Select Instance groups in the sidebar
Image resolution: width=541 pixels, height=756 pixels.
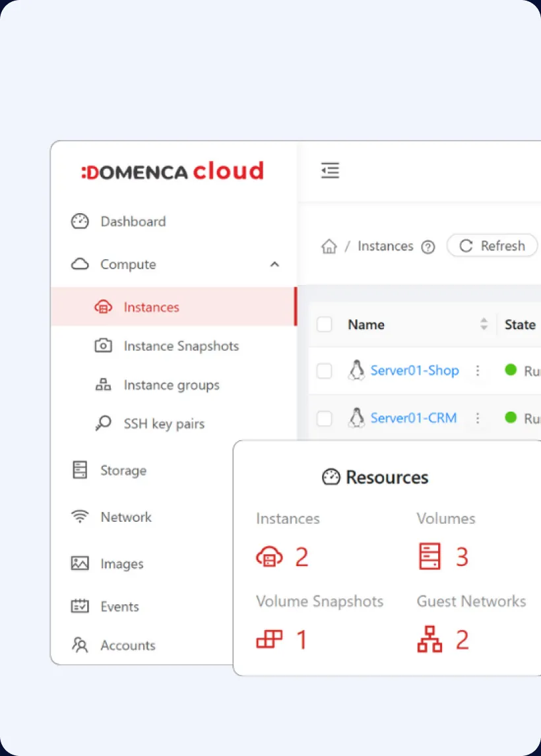click(x=172, y=385)
